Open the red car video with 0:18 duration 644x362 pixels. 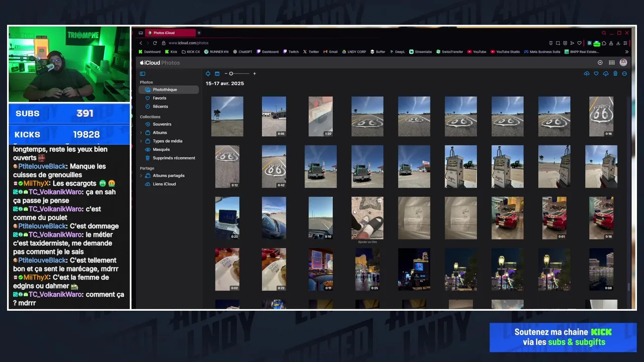pyautogui.click(x=601, y=218)
